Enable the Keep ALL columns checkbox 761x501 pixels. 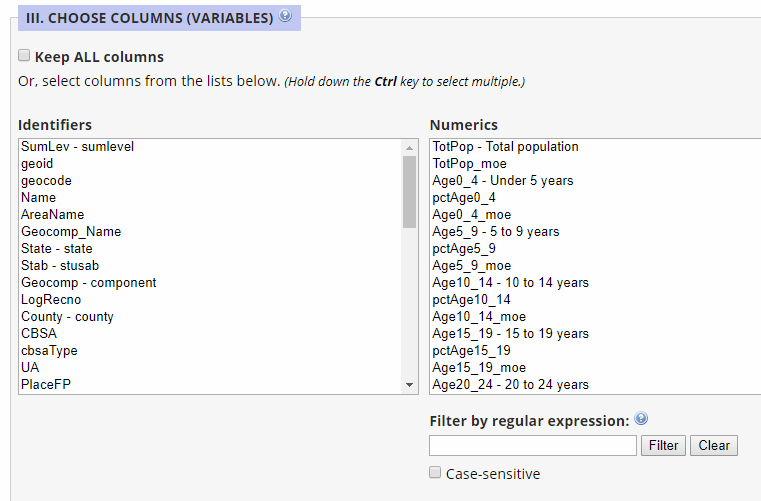click(24, 56)
